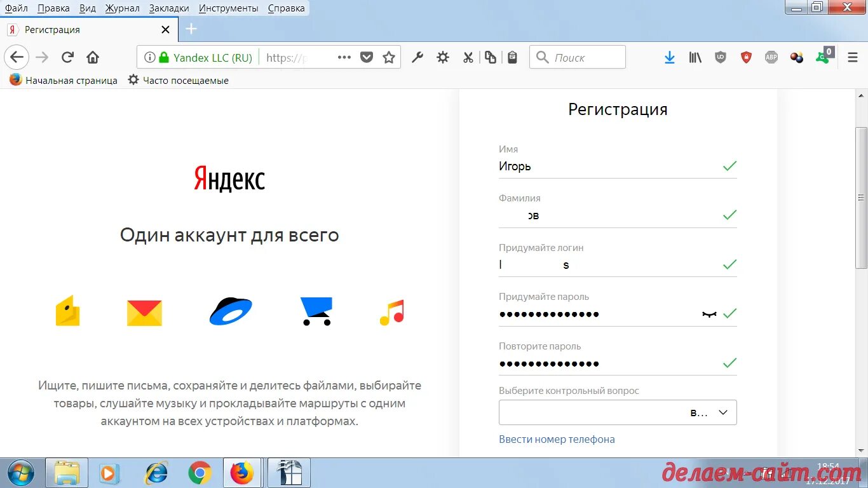Go forward to next page
Screen dimensions: 868x488
tap(42, 57)
